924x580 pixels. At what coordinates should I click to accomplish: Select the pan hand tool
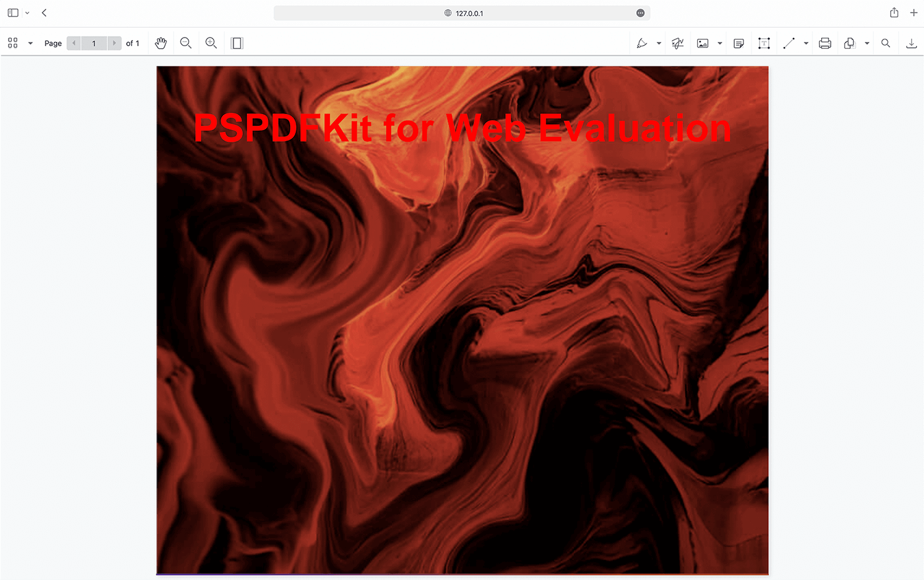pyautogui.click(x=161, y=43)
